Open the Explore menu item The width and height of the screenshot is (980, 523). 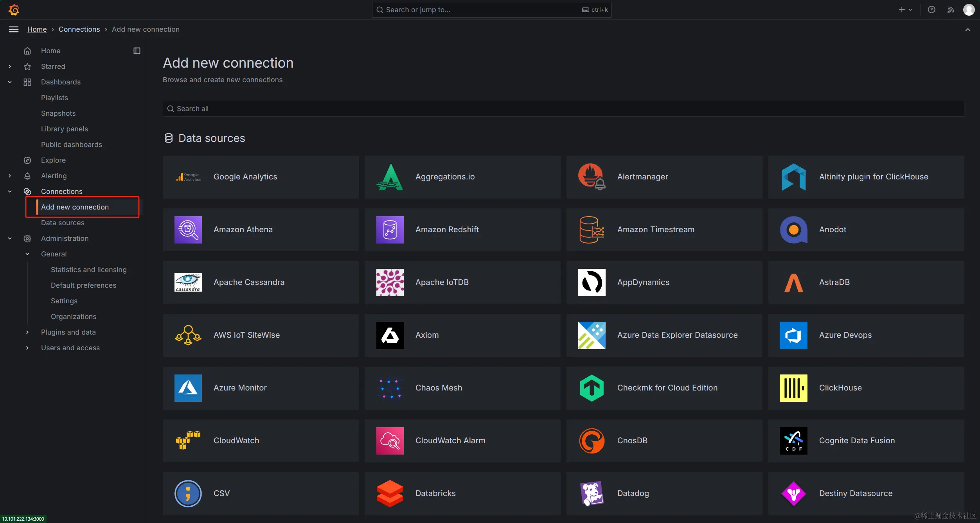[x=53, y=160]
